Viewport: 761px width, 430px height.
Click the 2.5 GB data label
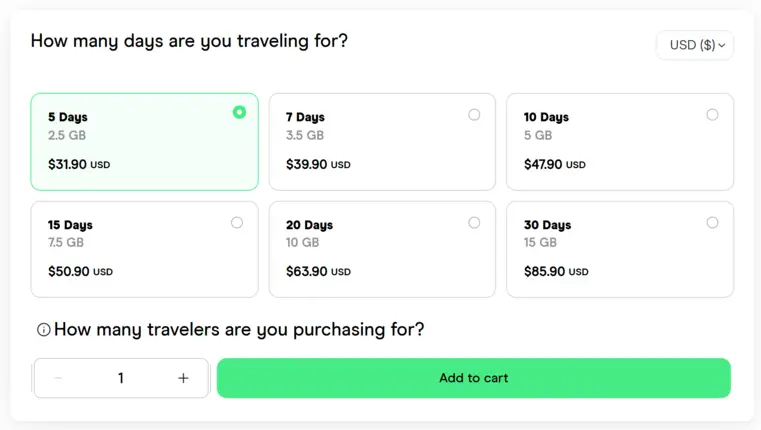point(67,135)
